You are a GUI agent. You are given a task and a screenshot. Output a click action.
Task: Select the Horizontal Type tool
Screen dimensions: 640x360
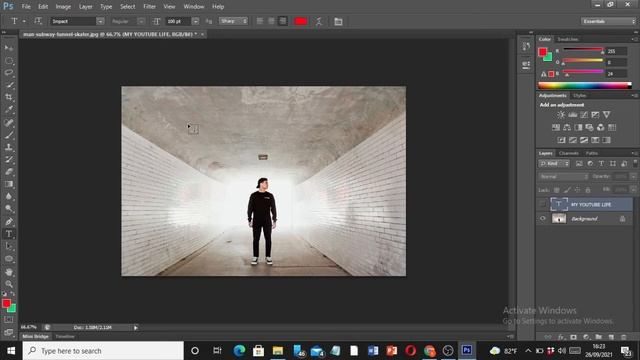click(x=9, y=234)
